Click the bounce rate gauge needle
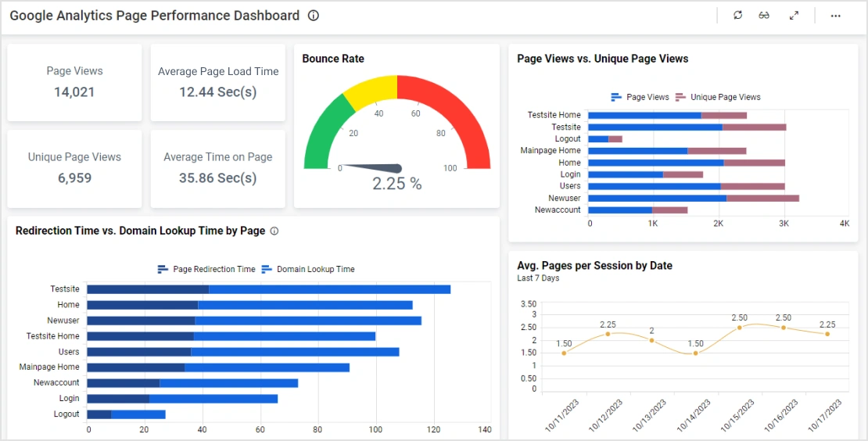 pos(375,167)
